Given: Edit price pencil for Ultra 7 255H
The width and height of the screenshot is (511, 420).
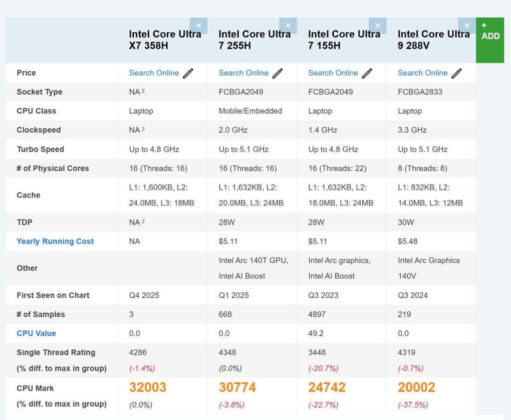Looking at the screenshot, I should (x=278, y=73).
